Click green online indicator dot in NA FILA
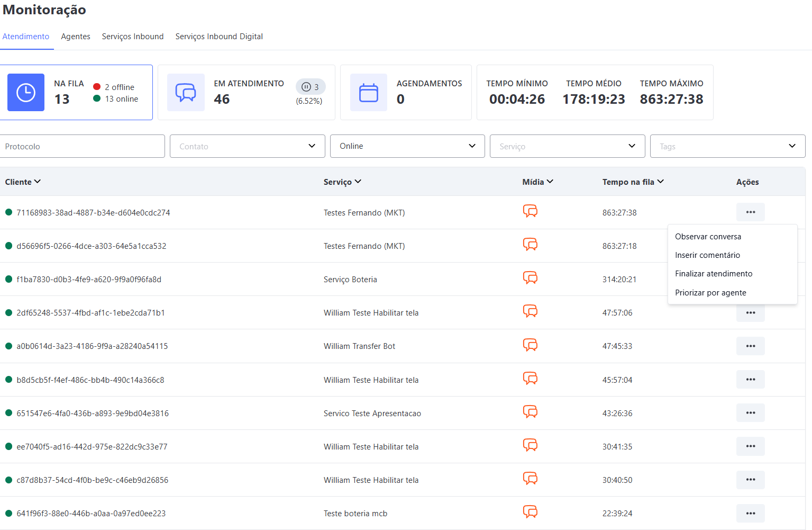 pyautogui.click(x=97, y=98)
